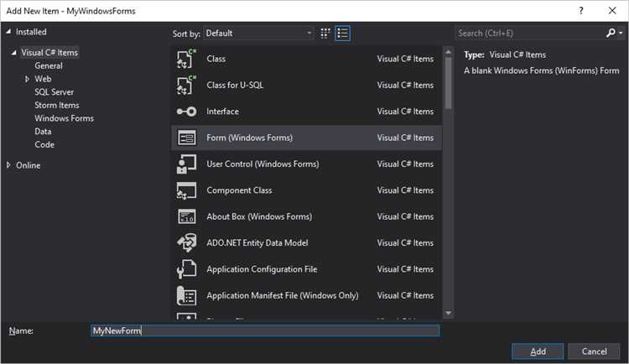Select the User Control (Windows Forms) icon
Image resolution: width=629 pixels, height=364 pixels.
(x=185, y=164)
